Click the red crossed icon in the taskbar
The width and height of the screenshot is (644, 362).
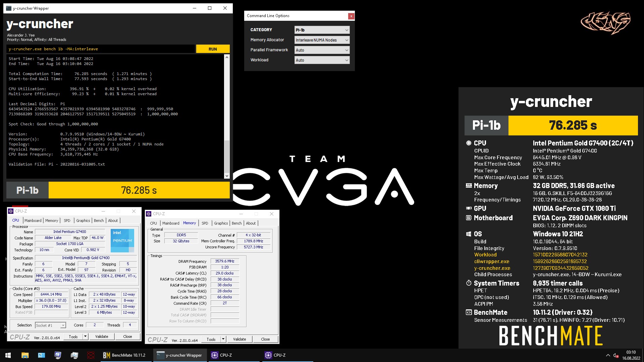point(91,355)
